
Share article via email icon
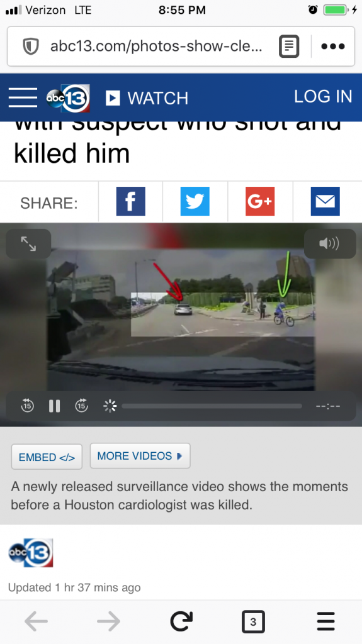pos(325,201)
